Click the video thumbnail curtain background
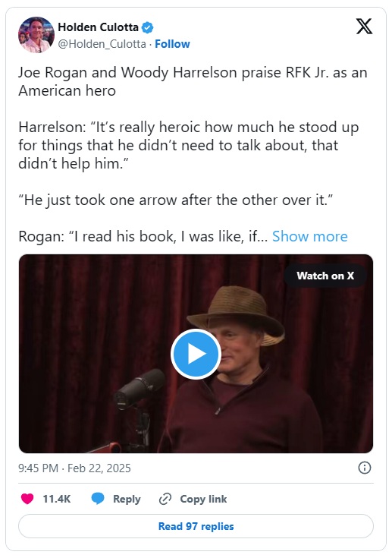Viewport: 392px width, 558px height. click(x=89, y=320)
